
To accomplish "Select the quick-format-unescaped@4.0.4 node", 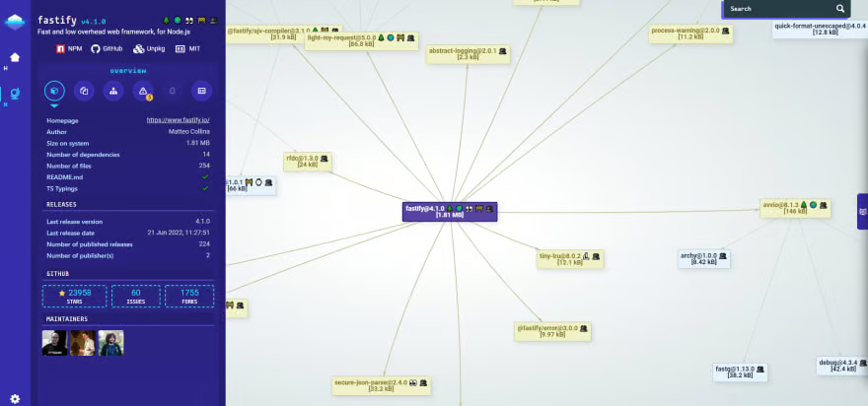I will (x=820, y=29).
